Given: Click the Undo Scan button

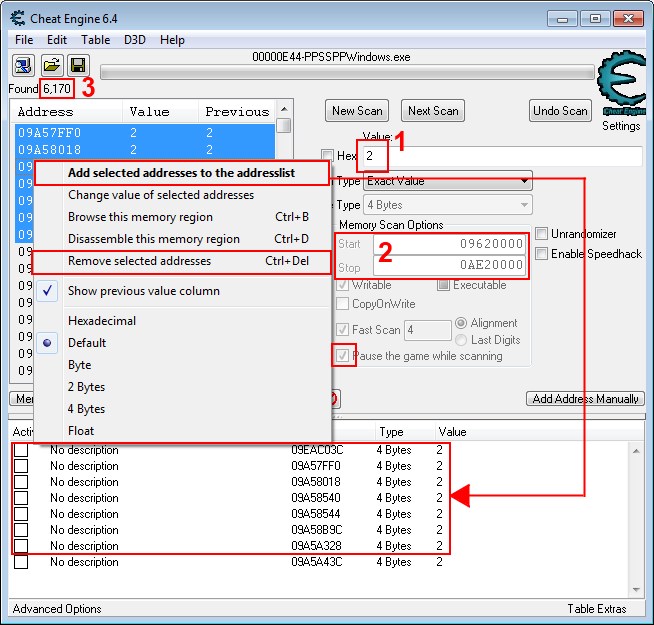Looking at the screenshot, I should coord(560,111).
